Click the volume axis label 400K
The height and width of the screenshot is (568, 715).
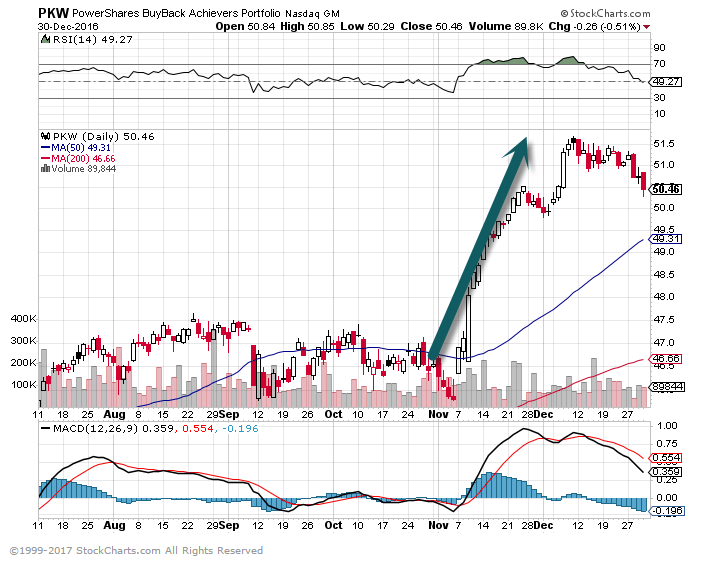[23, 319]
